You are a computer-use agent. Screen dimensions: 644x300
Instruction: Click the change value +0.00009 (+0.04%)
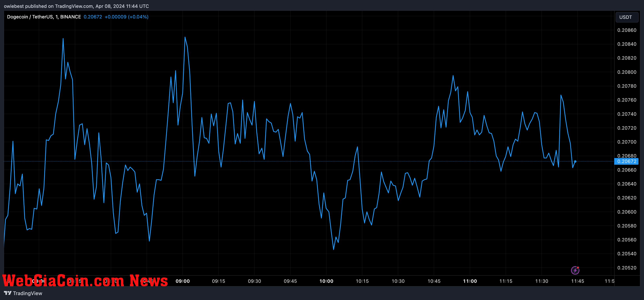click(x=126, y=17)
